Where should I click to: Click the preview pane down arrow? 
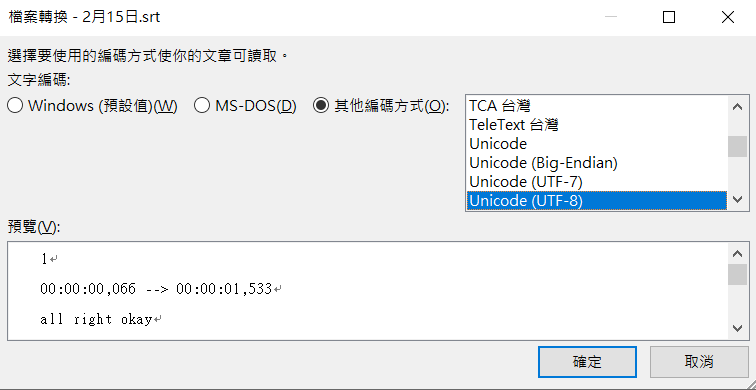point(737,328)
